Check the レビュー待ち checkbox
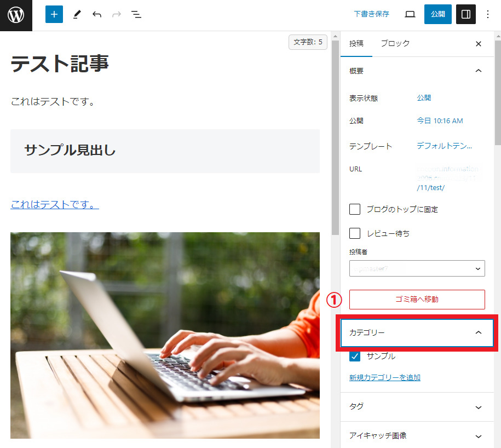 [x=355, y=233]
